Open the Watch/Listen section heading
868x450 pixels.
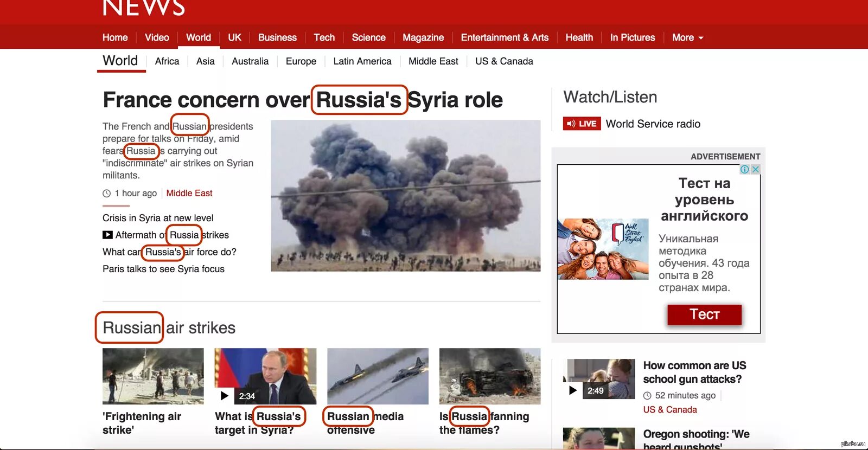[610, 97]
